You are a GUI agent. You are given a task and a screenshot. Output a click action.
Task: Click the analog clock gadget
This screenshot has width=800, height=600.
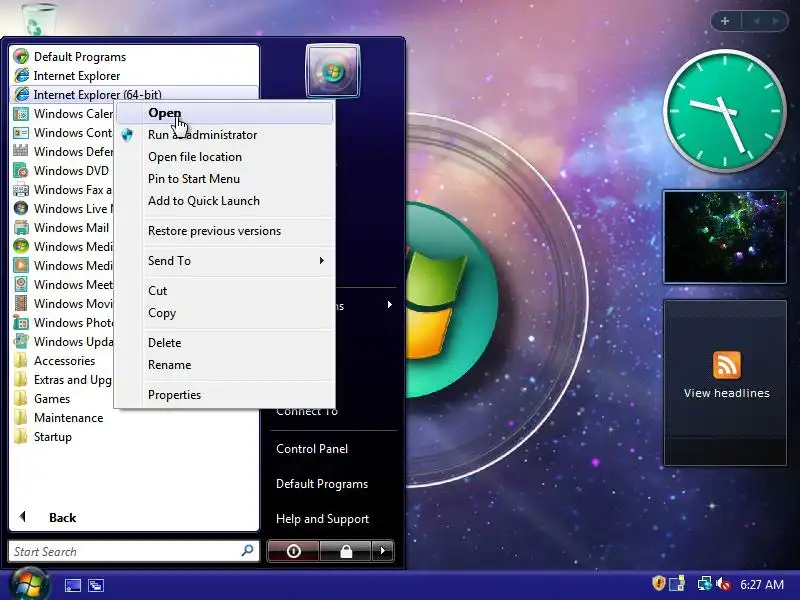tap(724, 111)
